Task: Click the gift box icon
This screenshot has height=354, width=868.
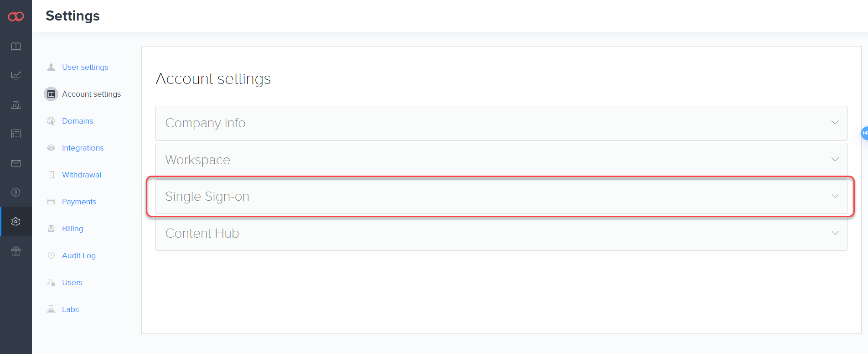Action: click(16, 251)
